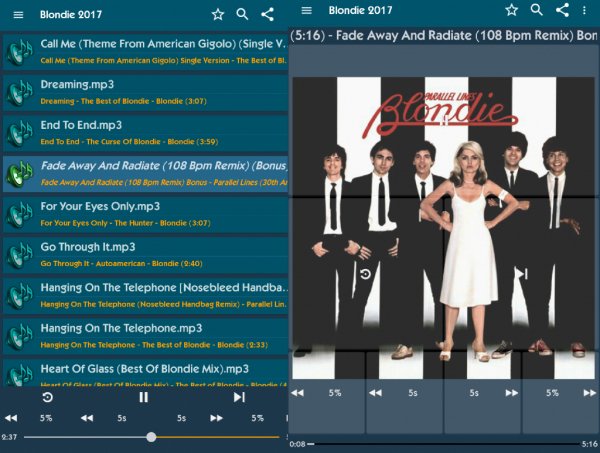The width and height of the screenshot is (600, 453).
Task: Fast forward 5% in left player bar
Action: point(258,418)
